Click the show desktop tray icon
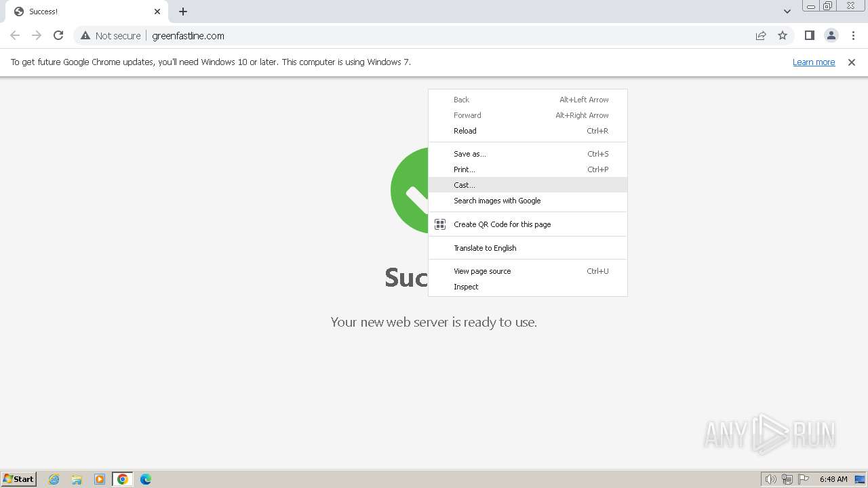The height and width of the screenshot is (488, 868). pyautogui.click(x=860, y=479)
